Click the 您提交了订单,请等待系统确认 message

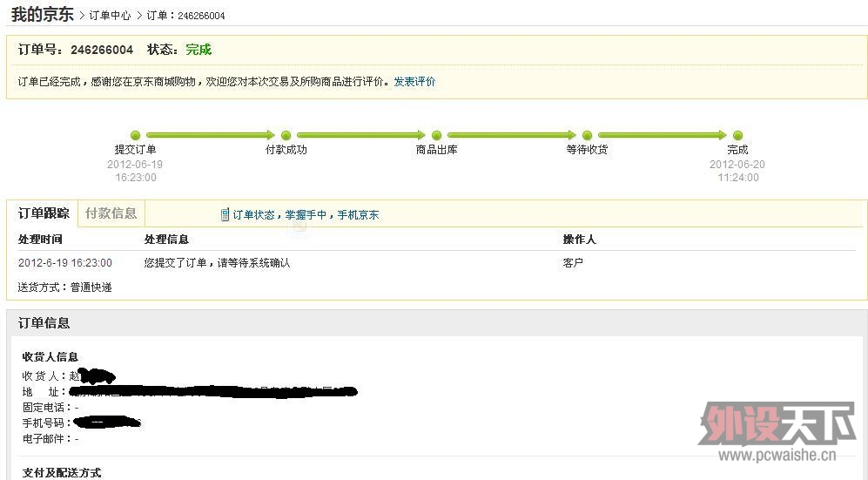tap(217, 263)
